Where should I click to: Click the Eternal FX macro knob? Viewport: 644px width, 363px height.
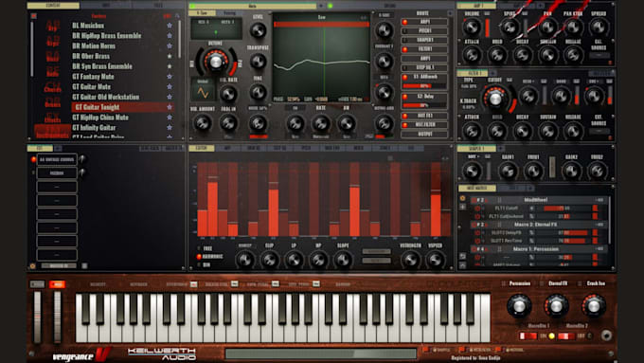coord(556,306)
